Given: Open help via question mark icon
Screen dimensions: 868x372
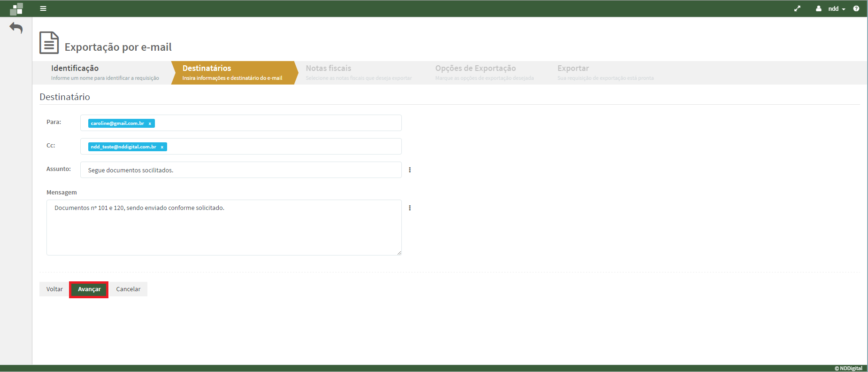Looking at the screenshot, I should point(856,8).
